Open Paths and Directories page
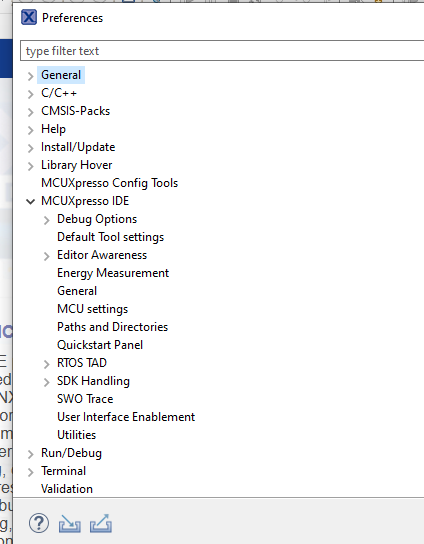 [x=112, y=327]
